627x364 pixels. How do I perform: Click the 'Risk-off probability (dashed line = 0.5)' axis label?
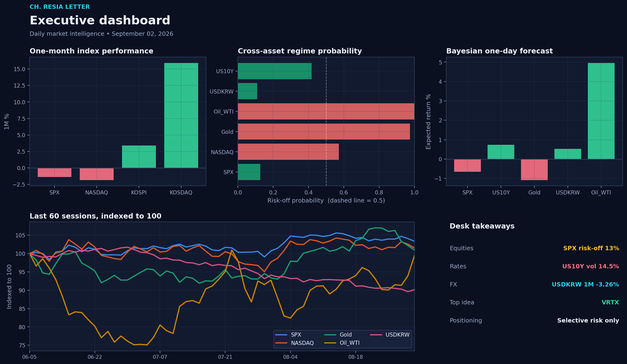coord(326,201)
